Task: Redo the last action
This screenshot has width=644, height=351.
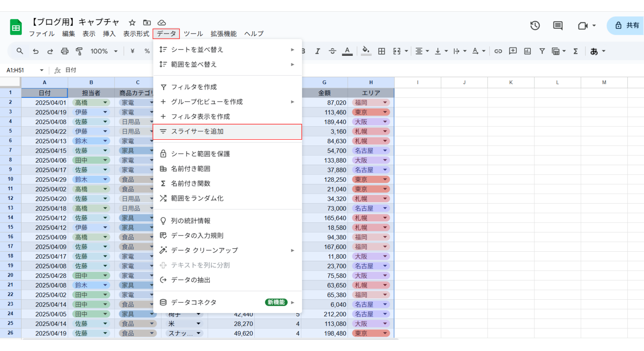Action: click(x=50, y=51)
